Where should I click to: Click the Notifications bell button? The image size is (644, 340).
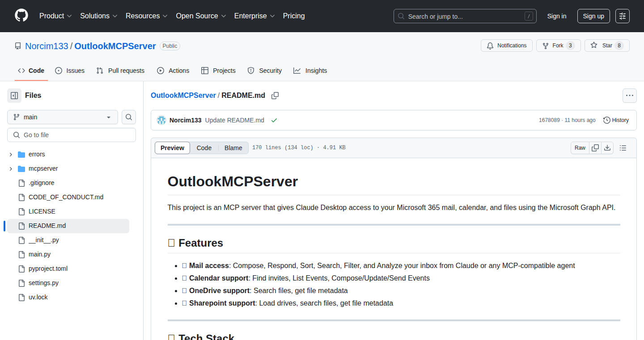coord(507,46)
